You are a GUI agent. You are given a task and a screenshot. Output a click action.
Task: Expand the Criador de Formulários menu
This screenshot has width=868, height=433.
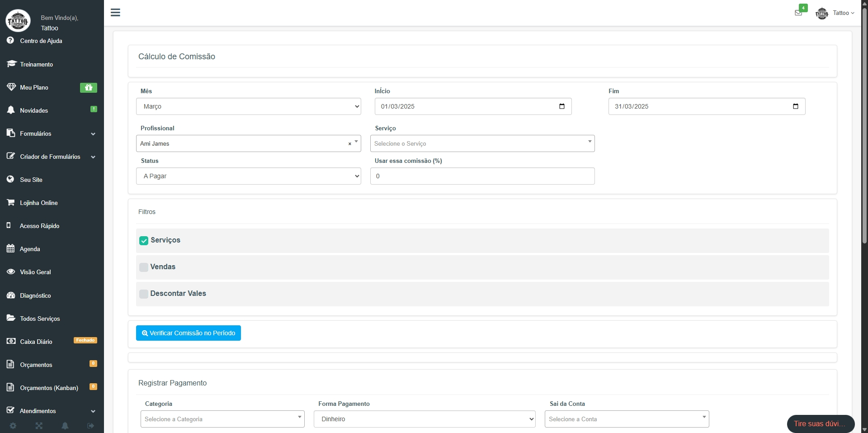[52, 157]
